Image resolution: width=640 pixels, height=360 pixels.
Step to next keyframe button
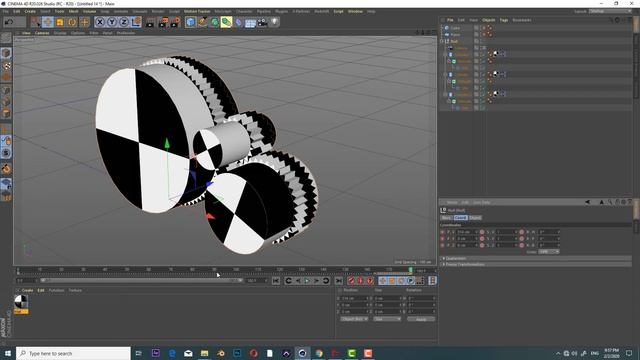(x=326, y=281)
